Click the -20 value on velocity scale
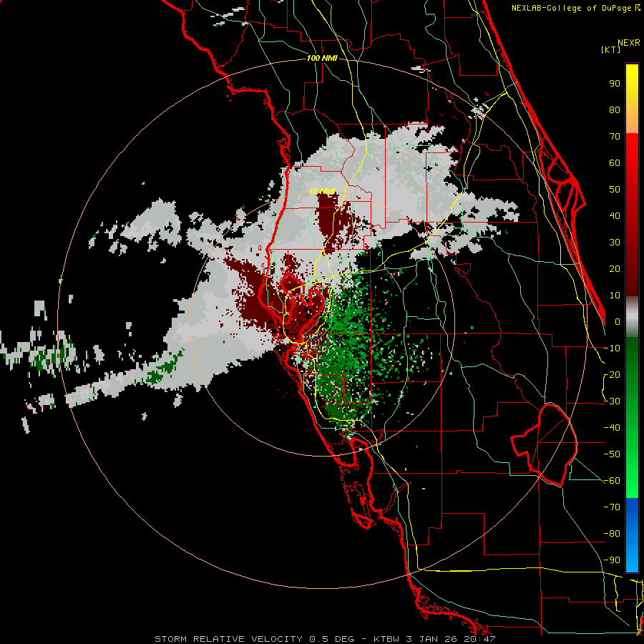Viewport: 644px width, 644px height. [612, 375]
